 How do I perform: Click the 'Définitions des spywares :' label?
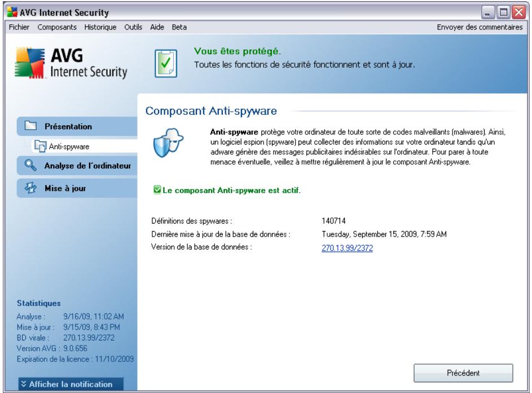(x=192, y=221)
